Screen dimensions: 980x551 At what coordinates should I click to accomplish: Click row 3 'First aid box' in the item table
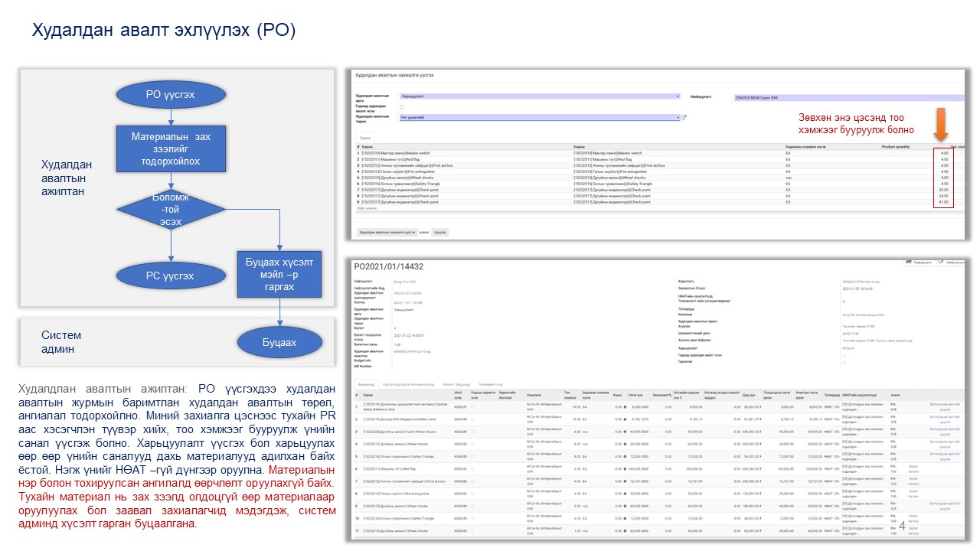pyautogui.click(x=658, y=165)
